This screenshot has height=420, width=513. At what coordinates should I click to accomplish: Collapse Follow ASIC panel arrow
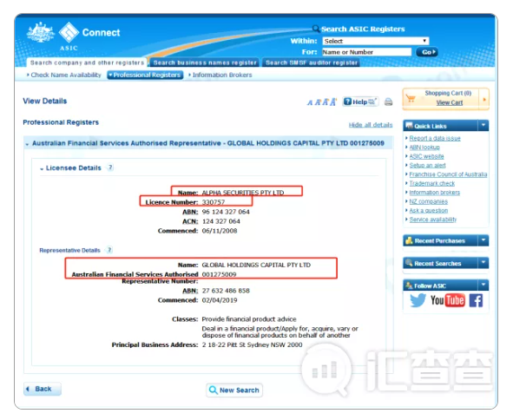pos(483,285)
